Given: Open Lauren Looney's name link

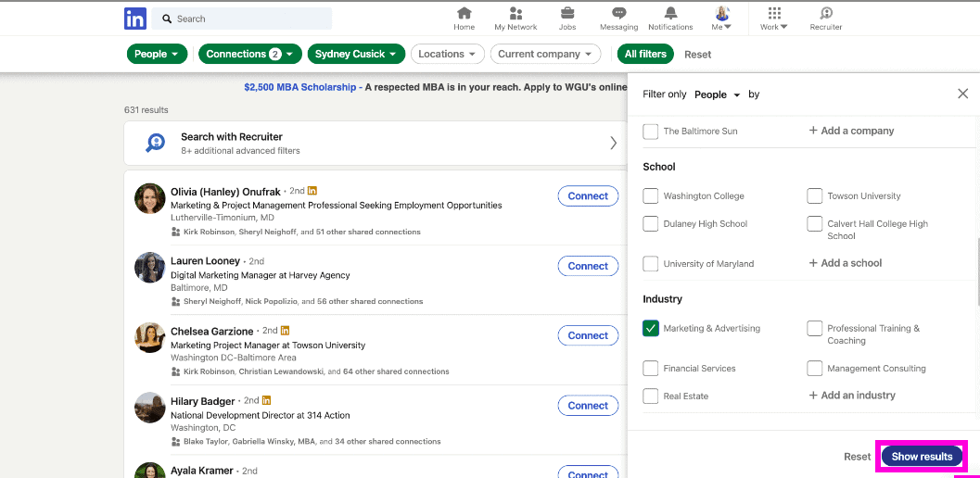Looking at the screenshot, I should [205, 260].
